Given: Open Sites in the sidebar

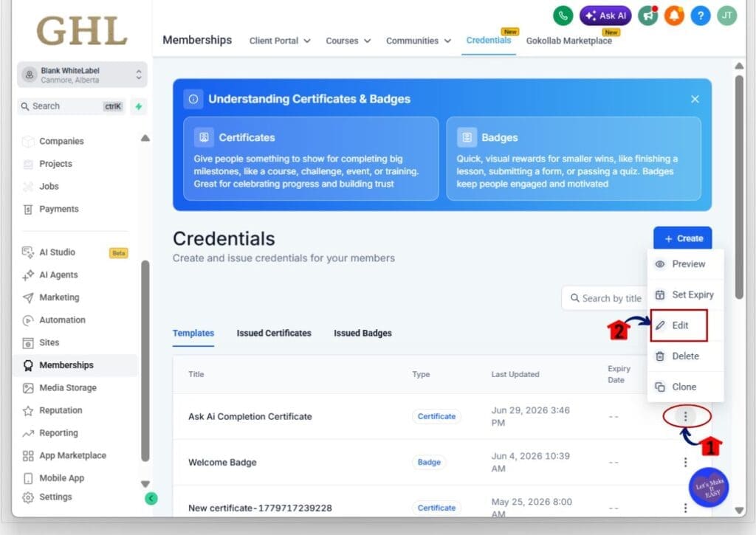Looking at the screenshot, I should pyautogui.click(x=49, y=342).
